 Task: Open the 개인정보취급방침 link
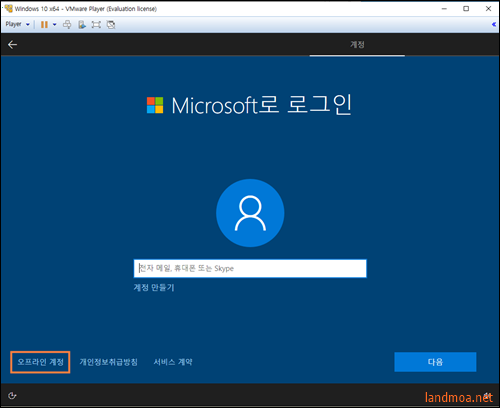(x=108, y=362)
